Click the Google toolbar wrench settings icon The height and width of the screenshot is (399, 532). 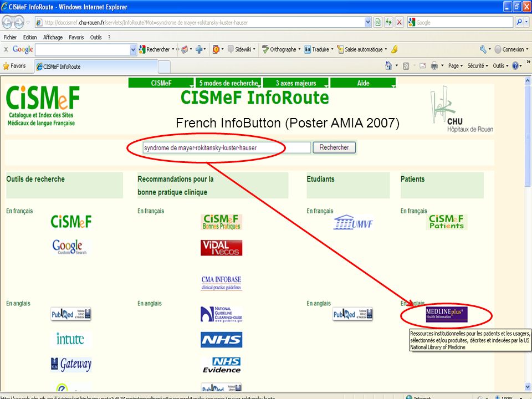(483, 49)
